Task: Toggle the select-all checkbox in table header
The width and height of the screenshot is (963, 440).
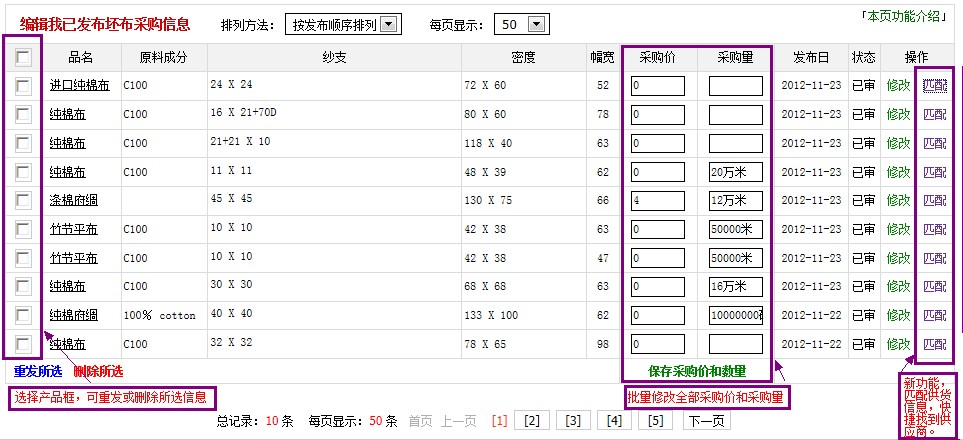Action: click(23, 58)
